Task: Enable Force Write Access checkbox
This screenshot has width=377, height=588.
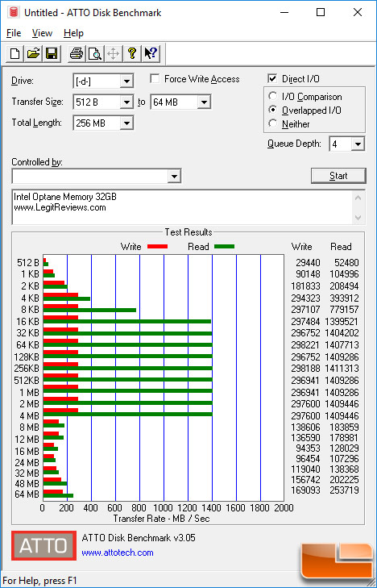Action: (155, 79)
